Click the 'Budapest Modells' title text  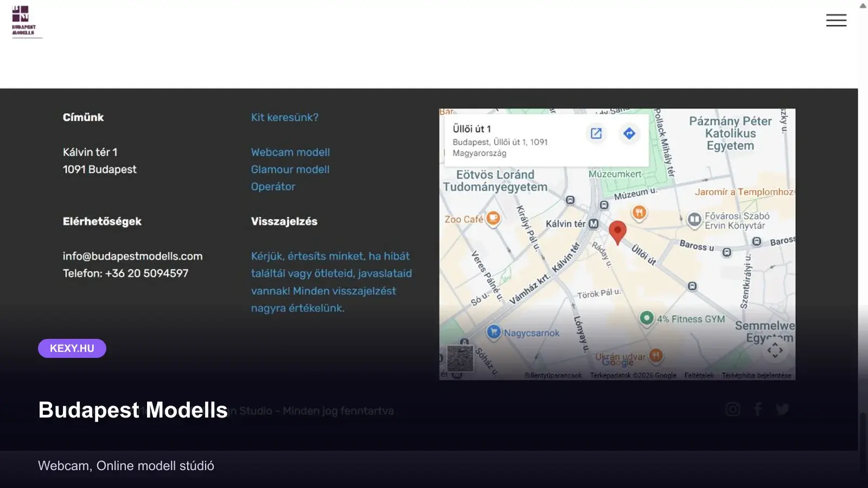point(133,410)
